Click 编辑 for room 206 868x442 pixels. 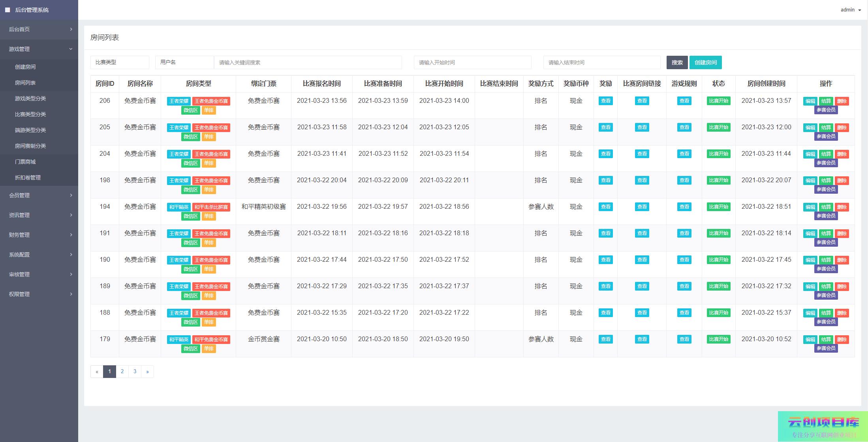(810, 101)
